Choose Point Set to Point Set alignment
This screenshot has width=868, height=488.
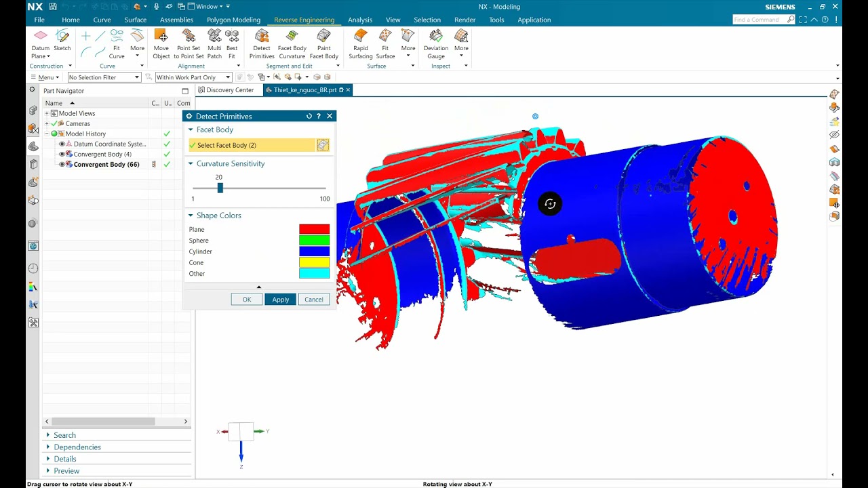pyautogui.click(x=189, y=43)
